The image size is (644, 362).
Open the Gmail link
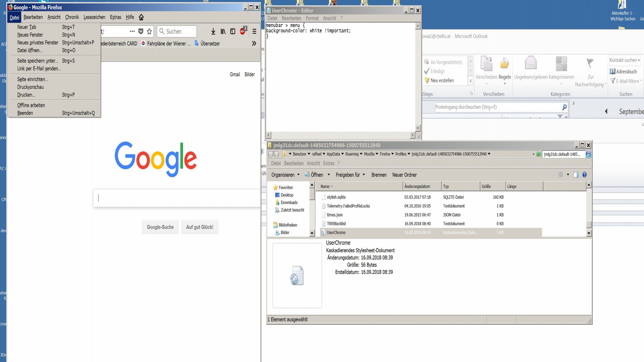pos(234,74)
